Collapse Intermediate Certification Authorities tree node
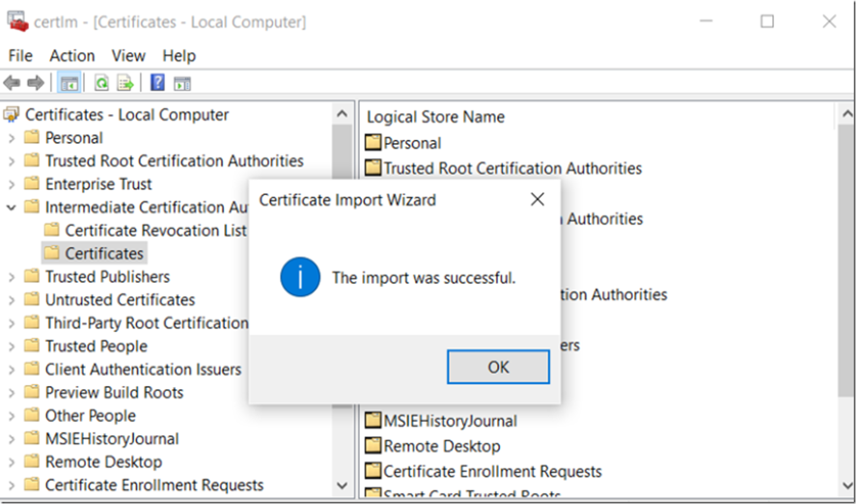 point(11,207)
